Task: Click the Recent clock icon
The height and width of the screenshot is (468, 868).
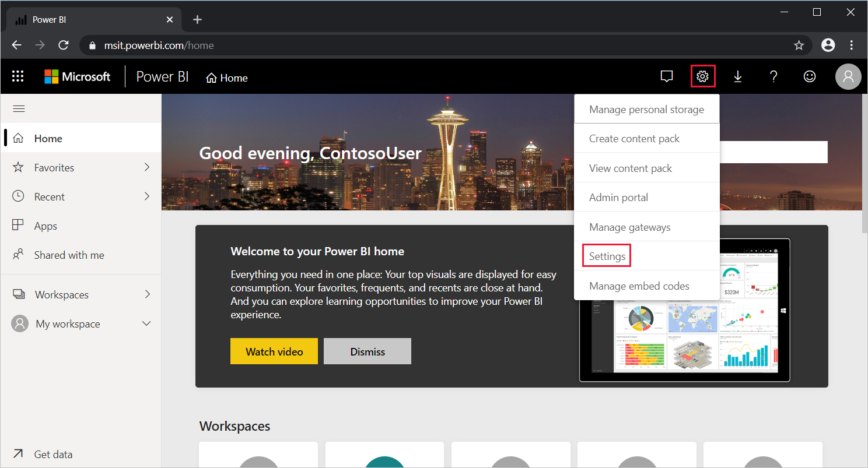Action: pos(19,196)
